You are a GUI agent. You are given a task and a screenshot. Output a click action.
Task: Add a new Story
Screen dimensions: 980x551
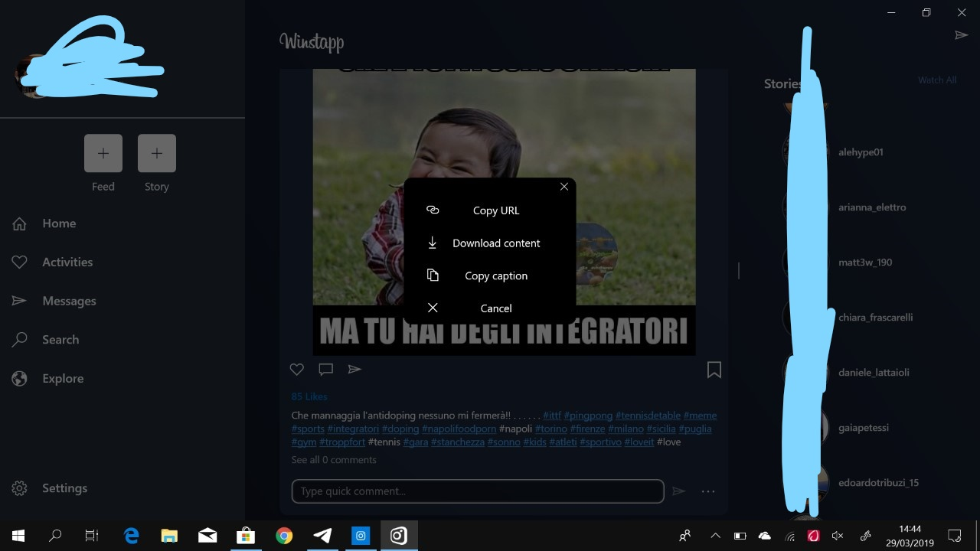pyautogui.click(x=156, y=153)
